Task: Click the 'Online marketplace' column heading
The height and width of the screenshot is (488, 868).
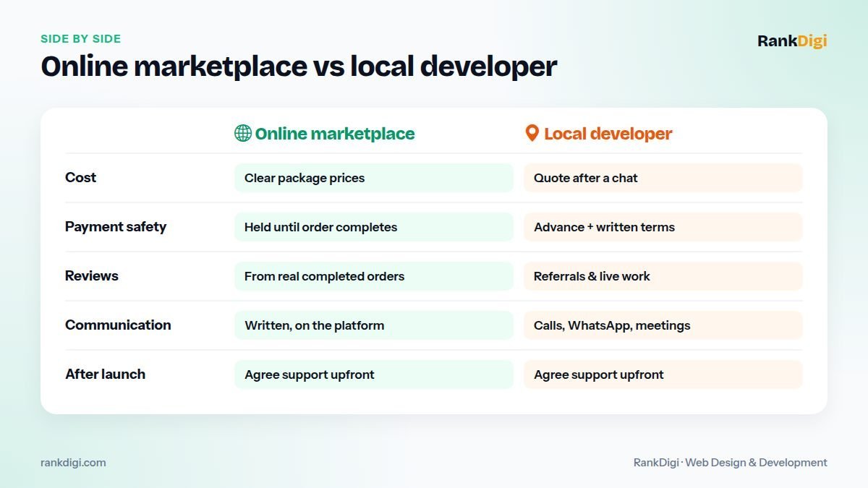Action: click(335, 134)
